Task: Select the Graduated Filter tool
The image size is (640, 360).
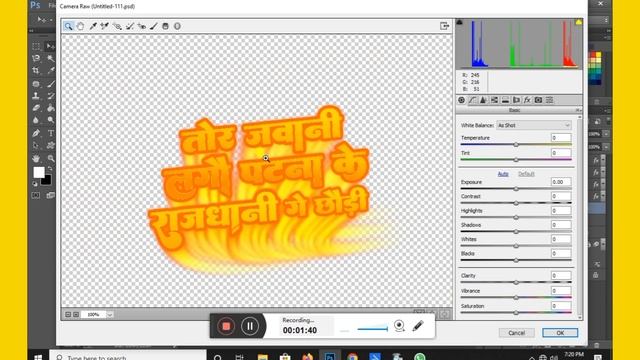Action: (x=165, y=27)
